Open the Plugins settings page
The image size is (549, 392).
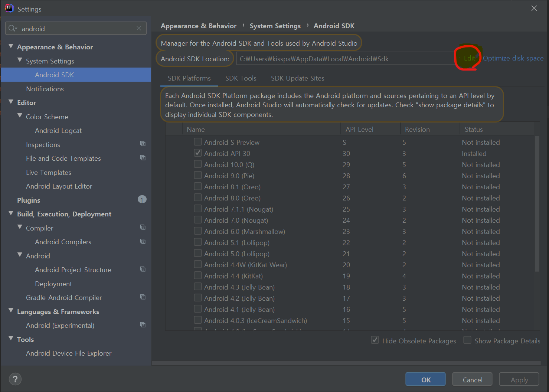(29, 200)
